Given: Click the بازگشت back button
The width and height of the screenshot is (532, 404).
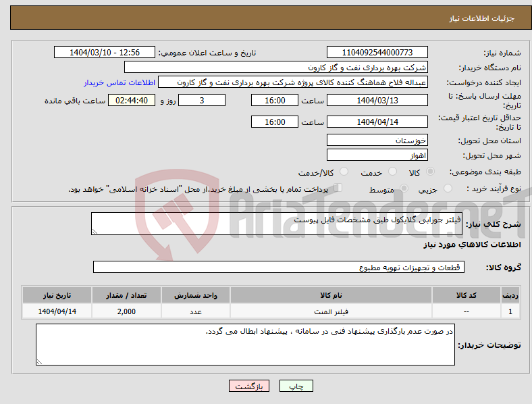Looking at the screenshot, I should click(249, 386).
